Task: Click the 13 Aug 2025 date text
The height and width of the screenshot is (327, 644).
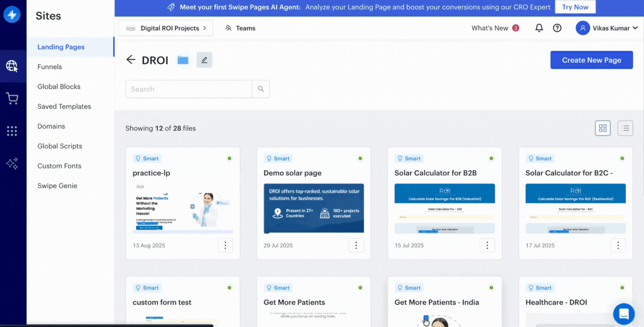Action: tap(149, 246)
